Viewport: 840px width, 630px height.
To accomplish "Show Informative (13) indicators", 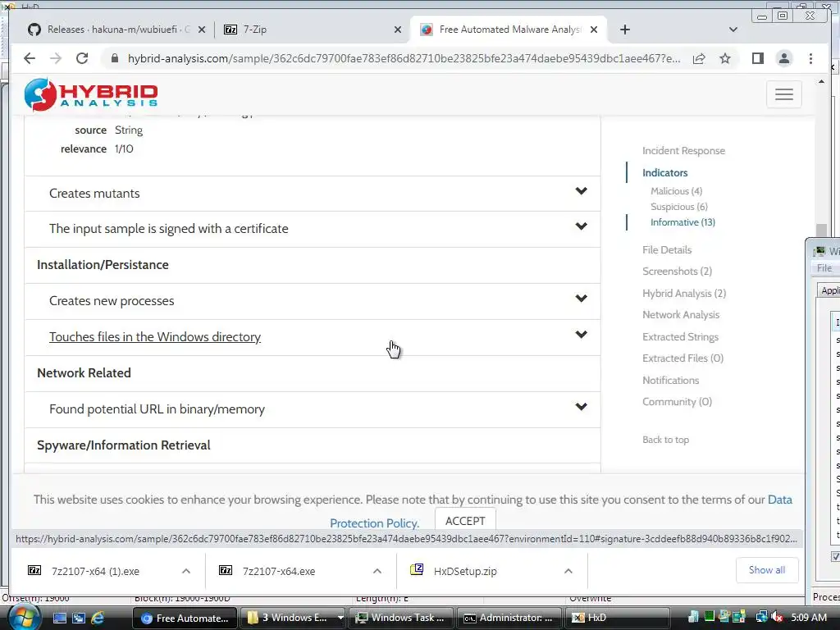I will 682,221.
